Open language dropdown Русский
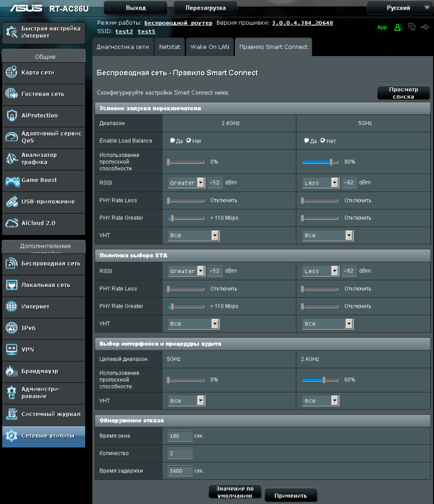The image size is (434, 504). [399, 8]
